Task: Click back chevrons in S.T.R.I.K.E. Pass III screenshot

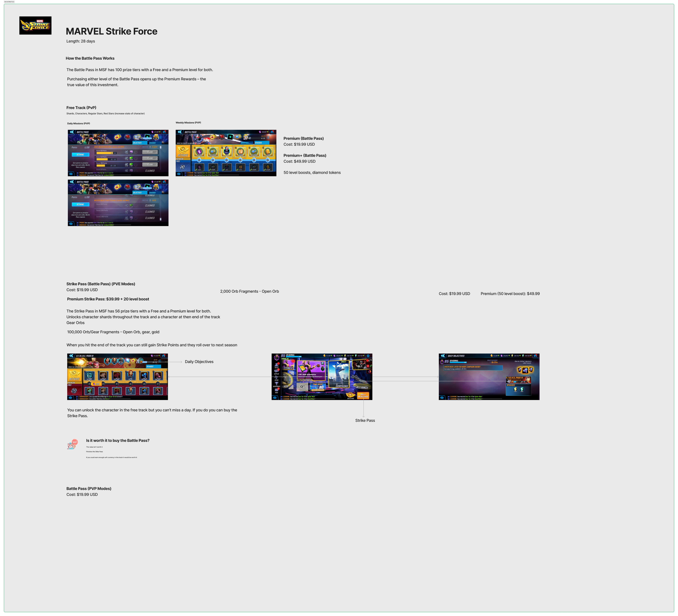Action: pyautogui.click(x=71, y=356)
